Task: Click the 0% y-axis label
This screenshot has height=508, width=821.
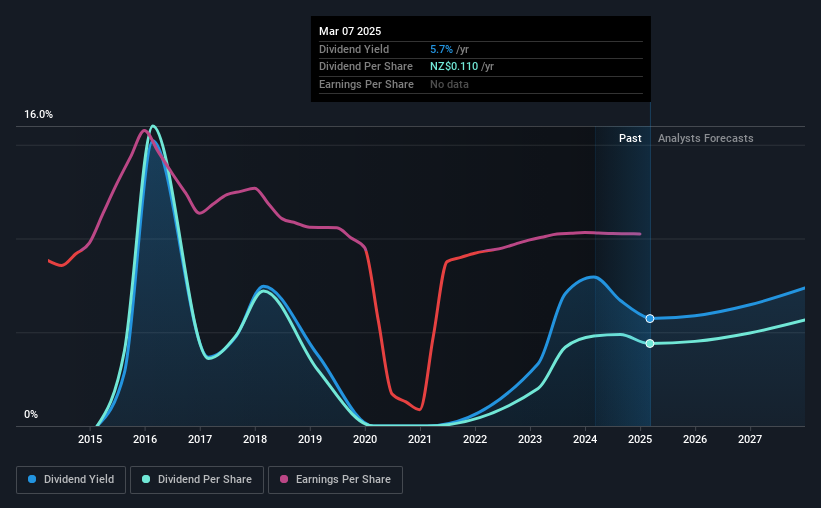Action: point(31,414)
